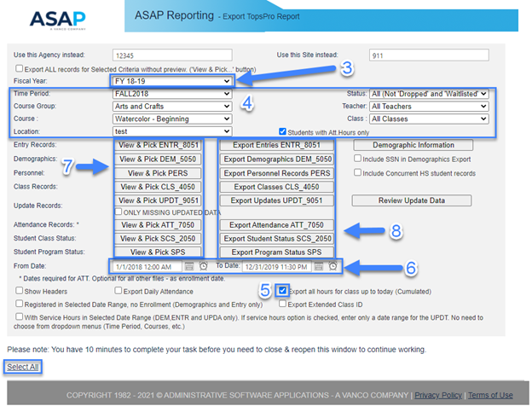The width and height of the screenshot is (532, 406).
Task: Expand the Location dropdown
Action: pyautogui.click(x=172, y=131)
